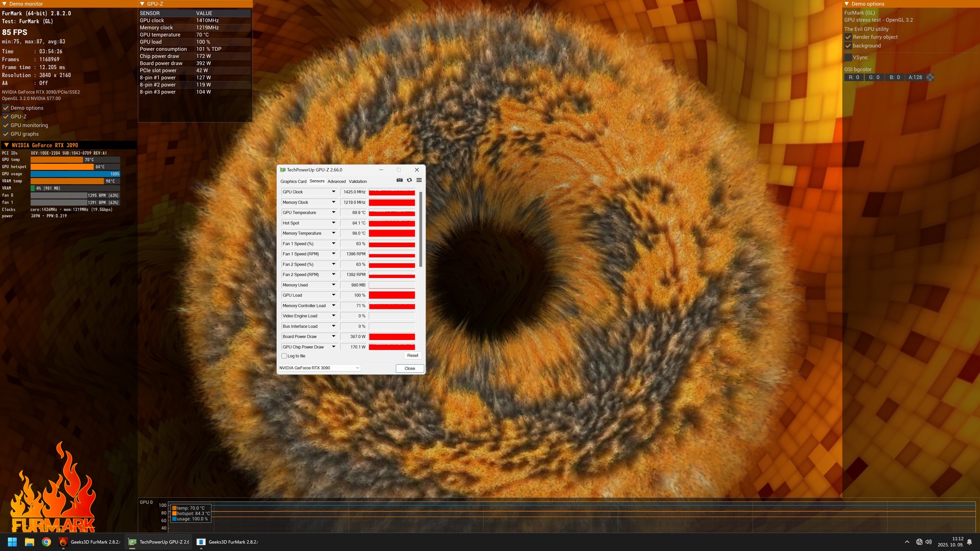980x551 pixels.
Task: Enable the VSync checkbox
Action: 848,57
